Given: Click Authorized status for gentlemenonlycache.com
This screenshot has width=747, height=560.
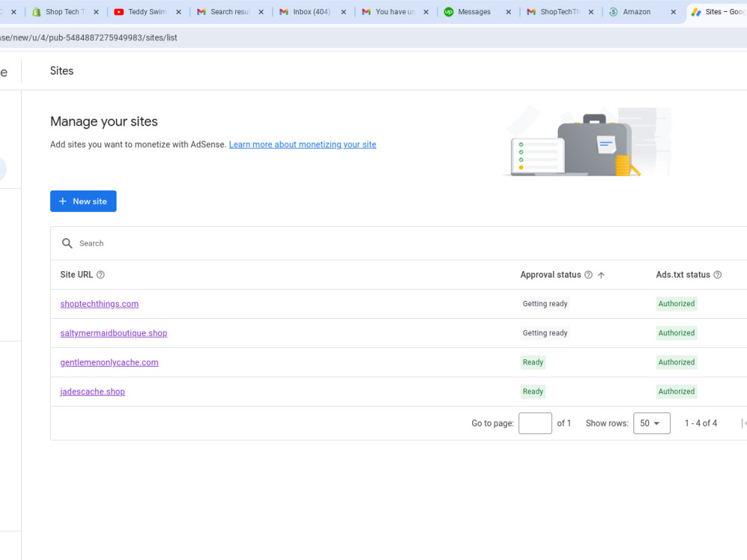Looking at the screenshot, I should coord(677,362).
